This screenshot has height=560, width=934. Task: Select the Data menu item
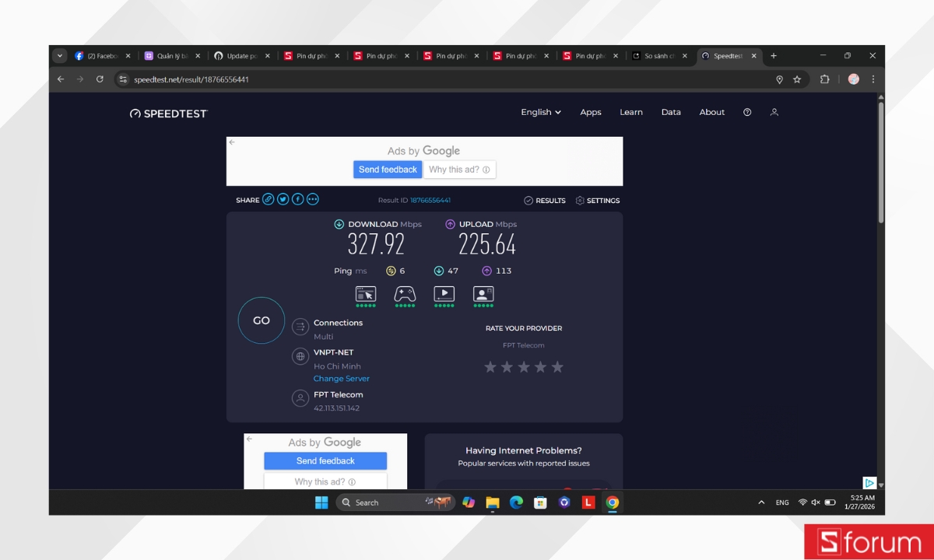(x=671, y=112)
